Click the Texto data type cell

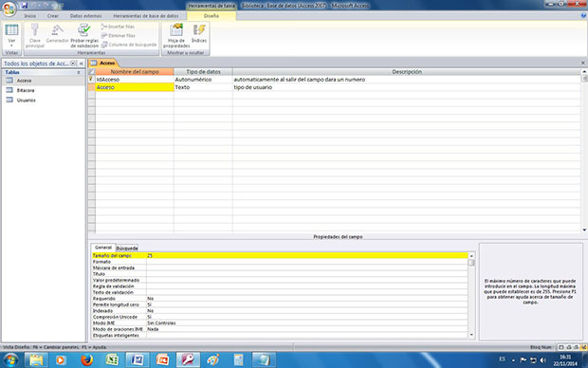pos(203,87)
